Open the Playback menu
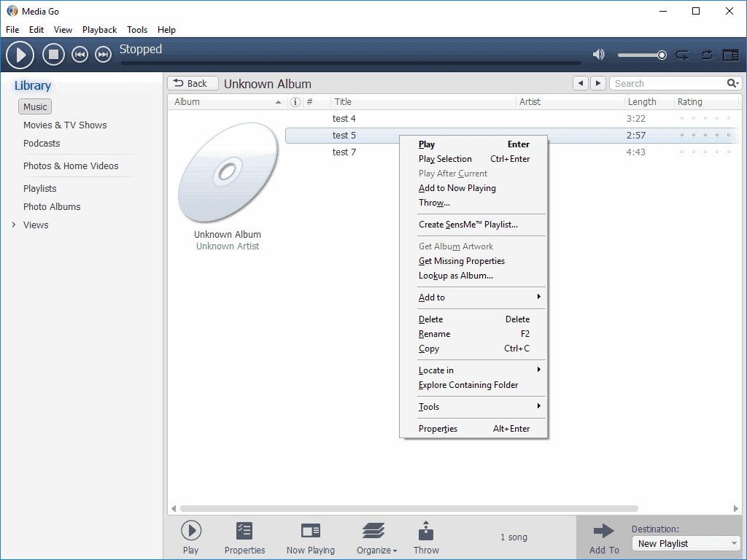 99,29
